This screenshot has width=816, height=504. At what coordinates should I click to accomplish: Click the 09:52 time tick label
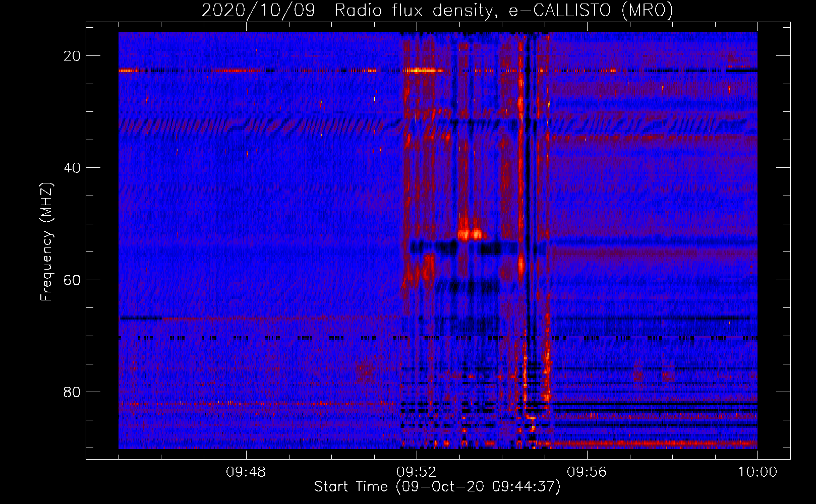tap(416, 472)
